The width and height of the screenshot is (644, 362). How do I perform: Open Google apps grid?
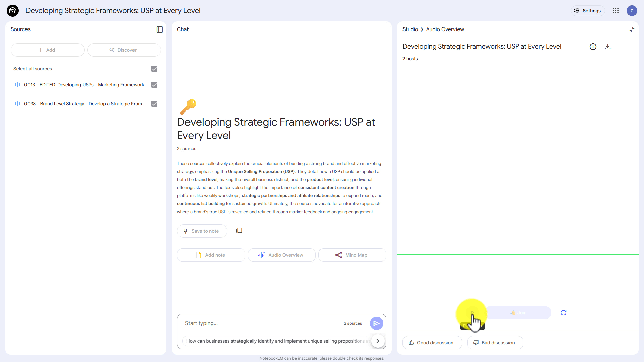click(x=615, y=11)
